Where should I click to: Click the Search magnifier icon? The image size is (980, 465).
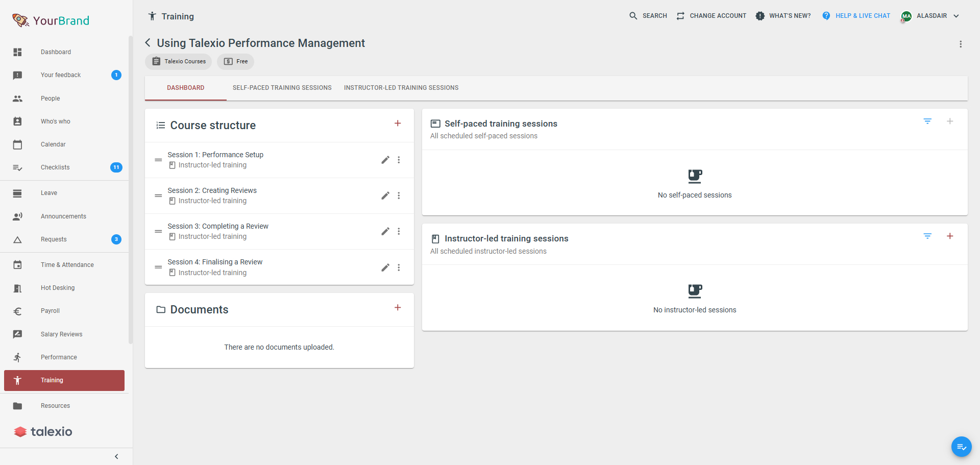633,16
